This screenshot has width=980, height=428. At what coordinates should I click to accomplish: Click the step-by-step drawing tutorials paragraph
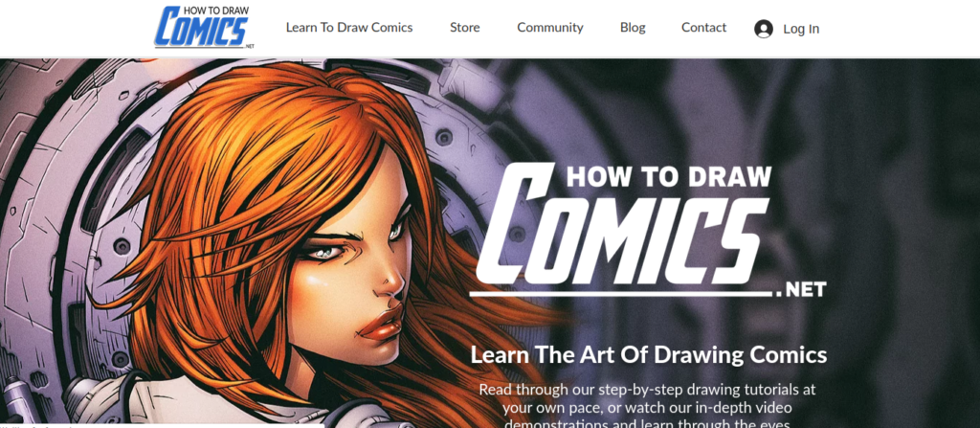point(648,407)
